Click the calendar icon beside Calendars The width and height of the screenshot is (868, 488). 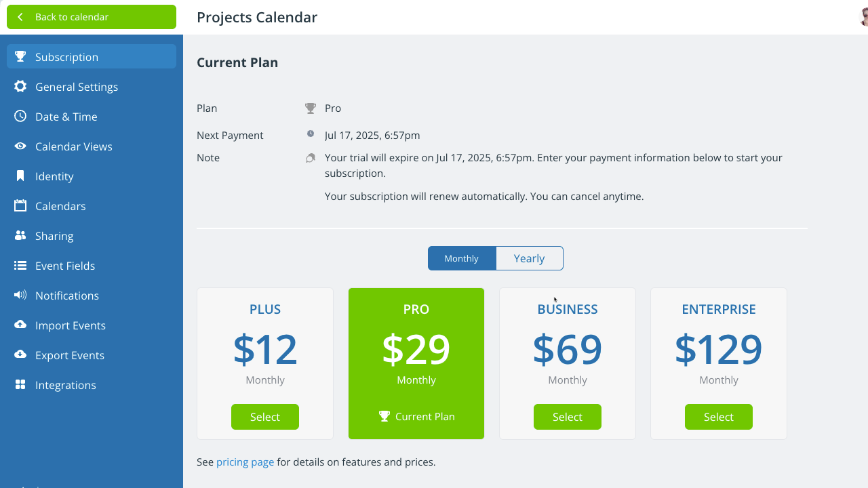click(x=20, y=206)
